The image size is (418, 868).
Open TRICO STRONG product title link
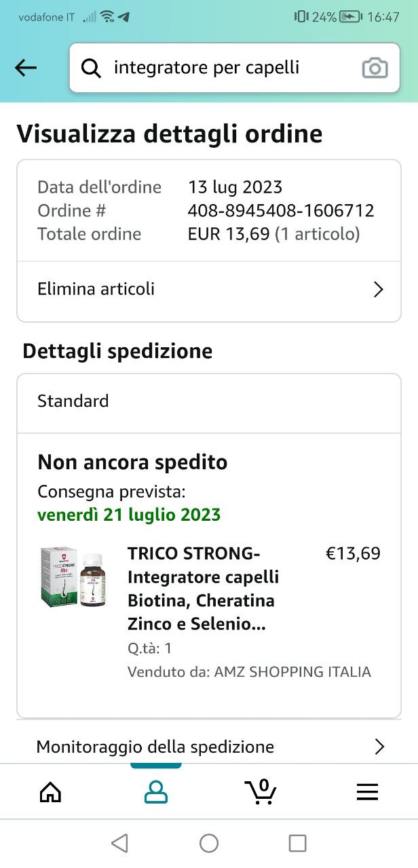point(204,589)
